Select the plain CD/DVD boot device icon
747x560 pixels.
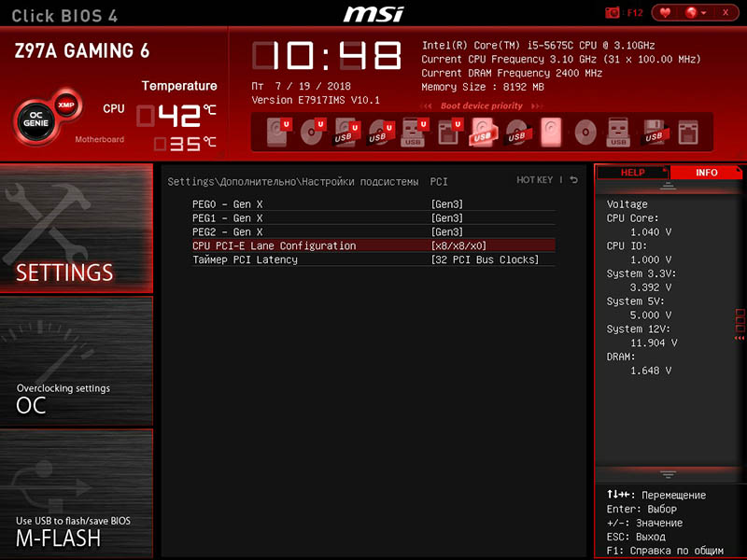[585, 133]
